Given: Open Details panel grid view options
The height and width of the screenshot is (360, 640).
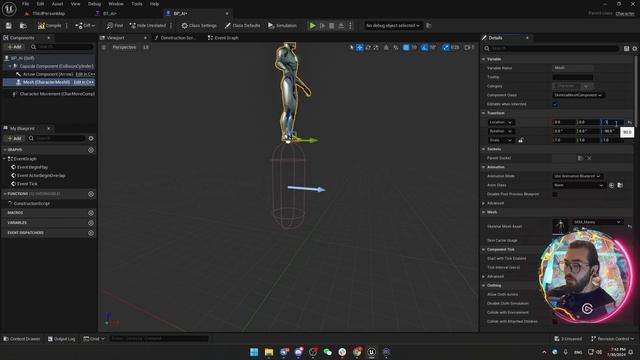Looking at the screenshot, I should (x=626, y=49).
